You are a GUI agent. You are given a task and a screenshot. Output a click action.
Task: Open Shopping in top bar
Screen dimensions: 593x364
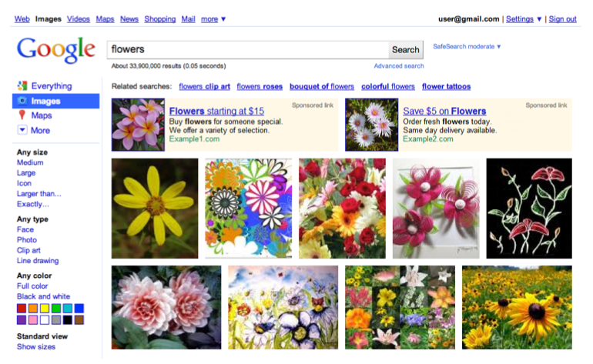point(160,19)
